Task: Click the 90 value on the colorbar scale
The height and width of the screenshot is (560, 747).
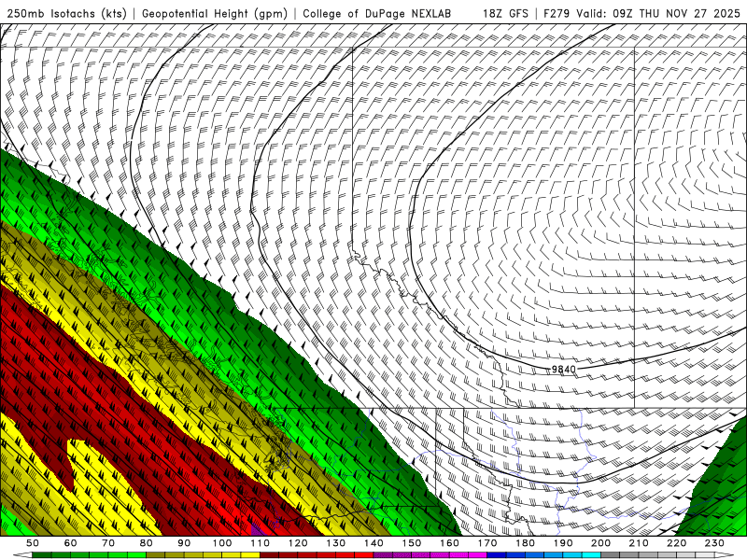Action: [184, 543]
